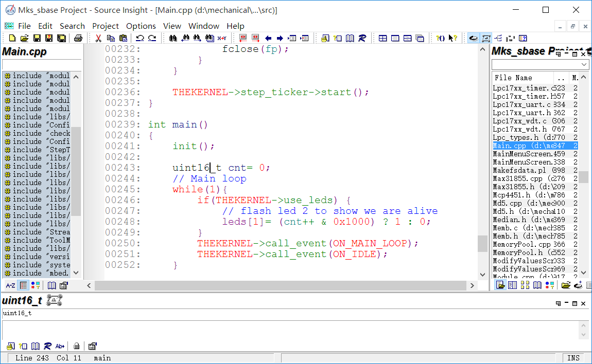The width and height of the screenshot is (592, 364).
Task: Save the current file using the floppy icon
Action: pos(37,38)
